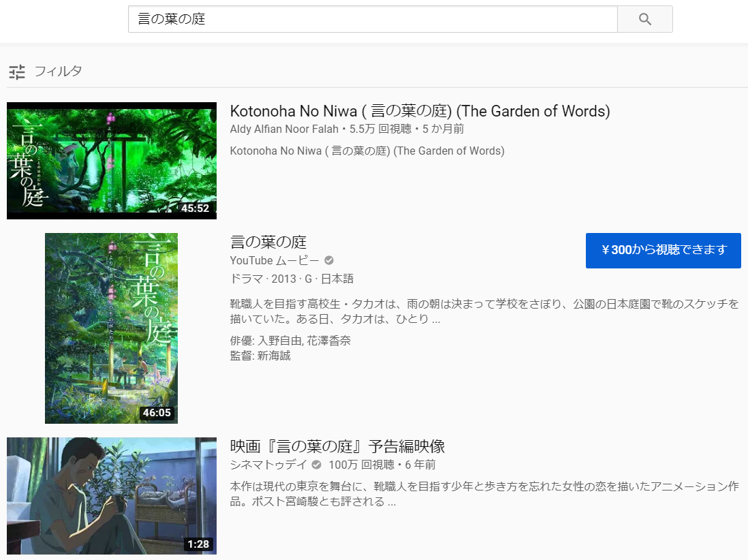Viewport: 748px width, 560px height.
Task: Click the description starting with 本作は現代の東京
Action: pos(484,494)
